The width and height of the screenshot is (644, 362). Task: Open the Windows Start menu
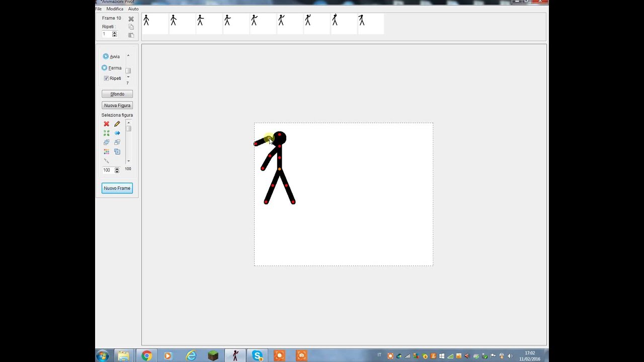103,356
